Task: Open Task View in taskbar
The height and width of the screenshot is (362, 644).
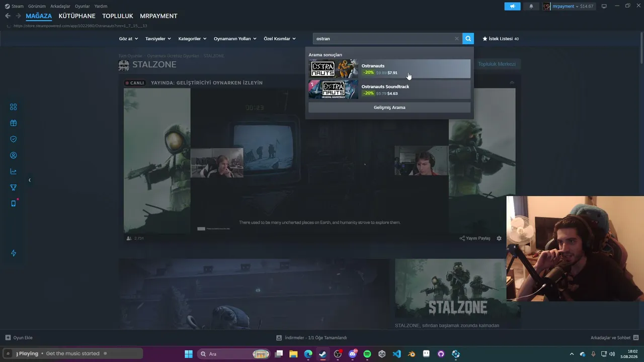Action: pyautogui.click(x=279, y=354)
